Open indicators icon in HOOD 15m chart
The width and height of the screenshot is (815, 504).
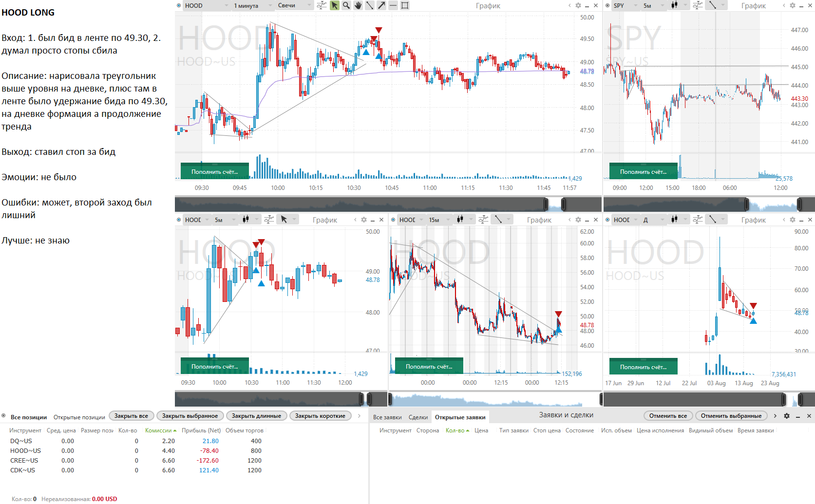click(483, 220)
